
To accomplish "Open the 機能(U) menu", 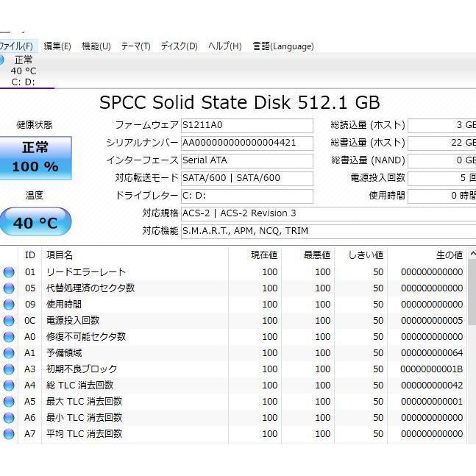I will point(96,46).
